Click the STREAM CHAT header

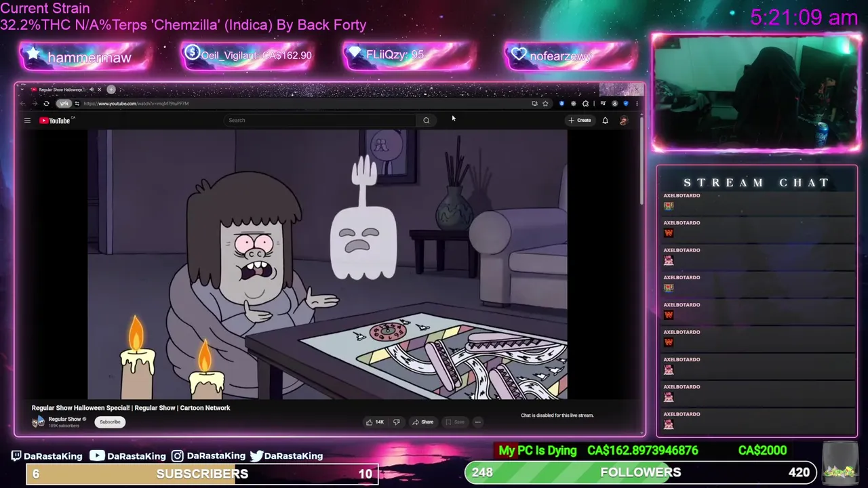click(x=757, y=183)
